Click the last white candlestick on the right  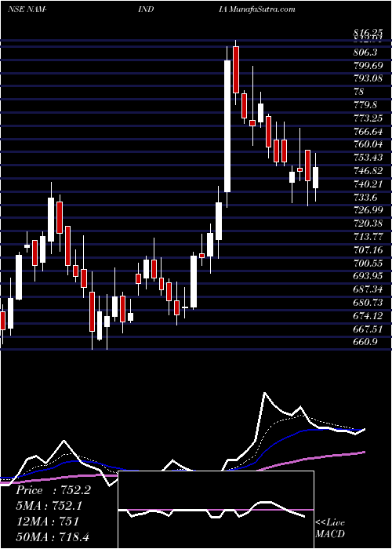pos(316,177)
